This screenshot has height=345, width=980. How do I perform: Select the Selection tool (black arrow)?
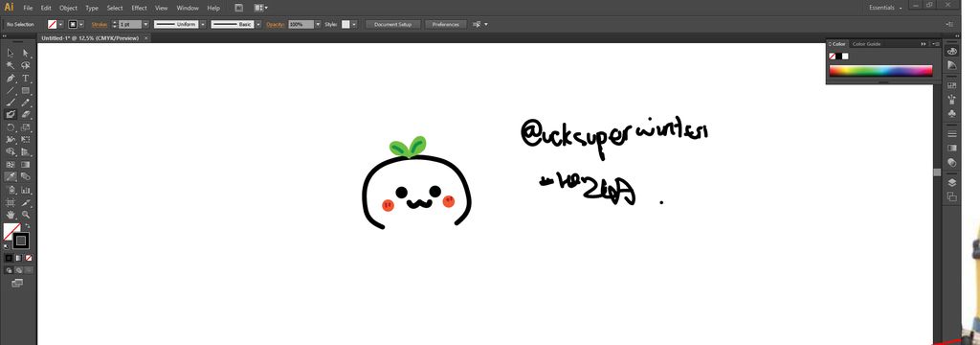(11, 54)
